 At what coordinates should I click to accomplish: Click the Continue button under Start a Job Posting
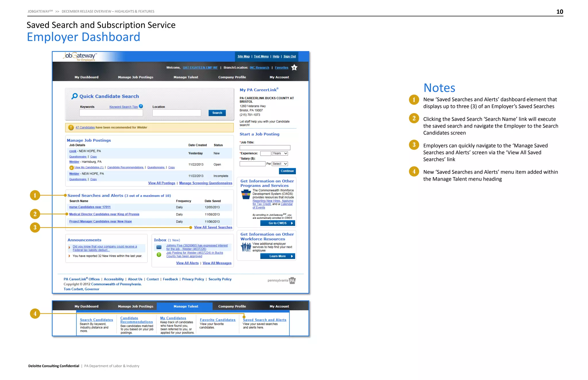click(x=287, y=171)
